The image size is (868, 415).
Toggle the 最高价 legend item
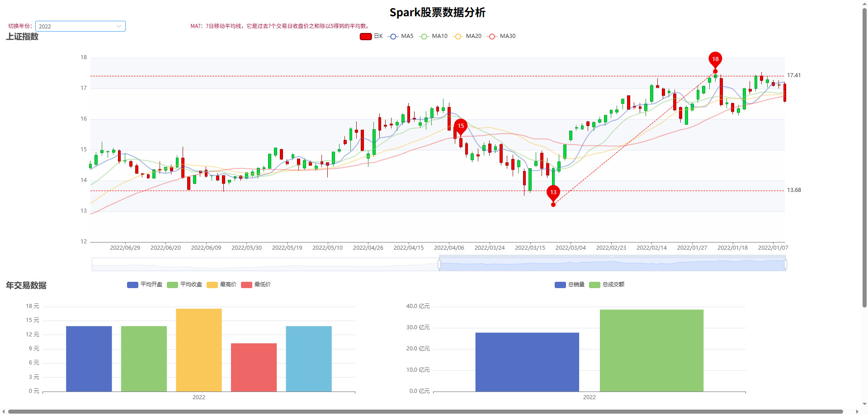(222, 284)
